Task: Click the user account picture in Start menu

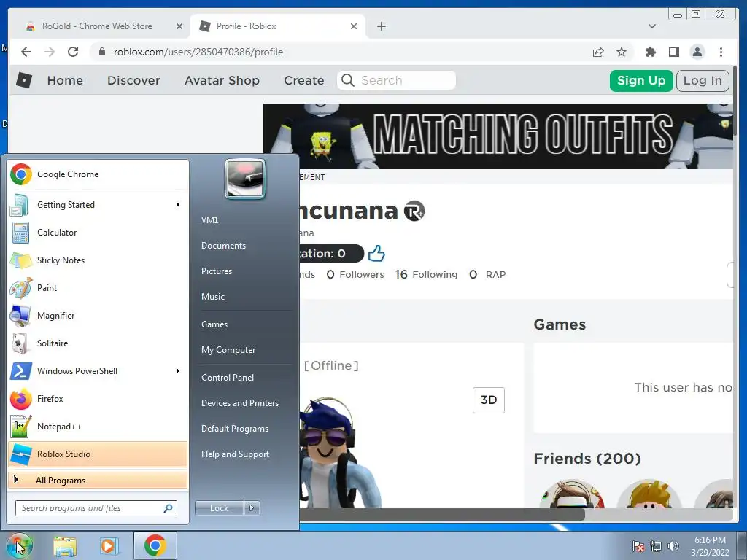Action: (x=245, y=179)
